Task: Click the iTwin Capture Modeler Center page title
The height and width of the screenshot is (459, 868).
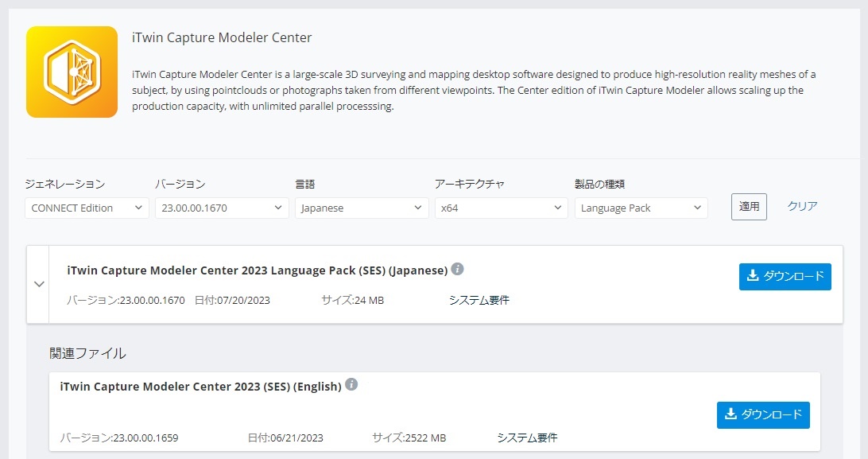Action: [x=222, y=37]
